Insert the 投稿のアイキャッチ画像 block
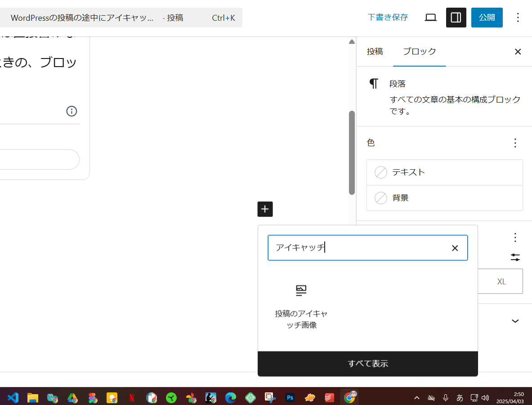This screenshot has width=532, height=405. [x=301, y=307]
